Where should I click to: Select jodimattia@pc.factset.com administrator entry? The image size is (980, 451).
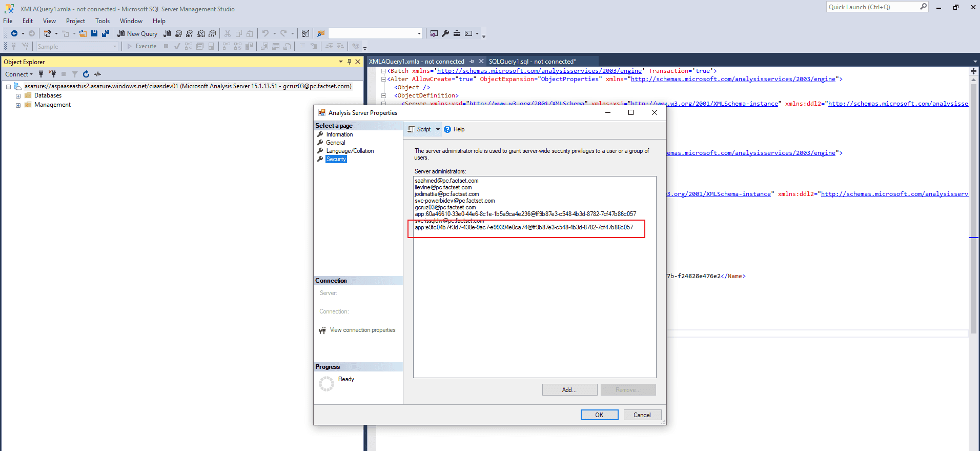tap(447, 194)
